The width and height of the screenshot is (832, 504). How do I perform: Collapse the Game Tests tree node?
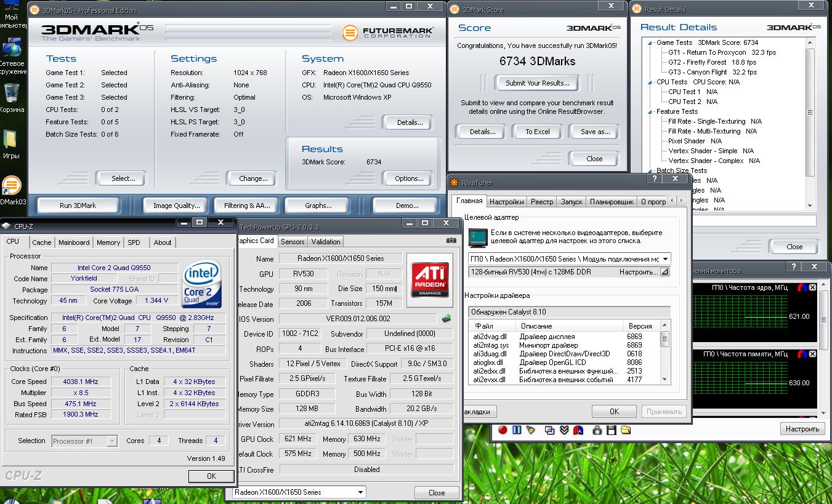pos(650,42)
